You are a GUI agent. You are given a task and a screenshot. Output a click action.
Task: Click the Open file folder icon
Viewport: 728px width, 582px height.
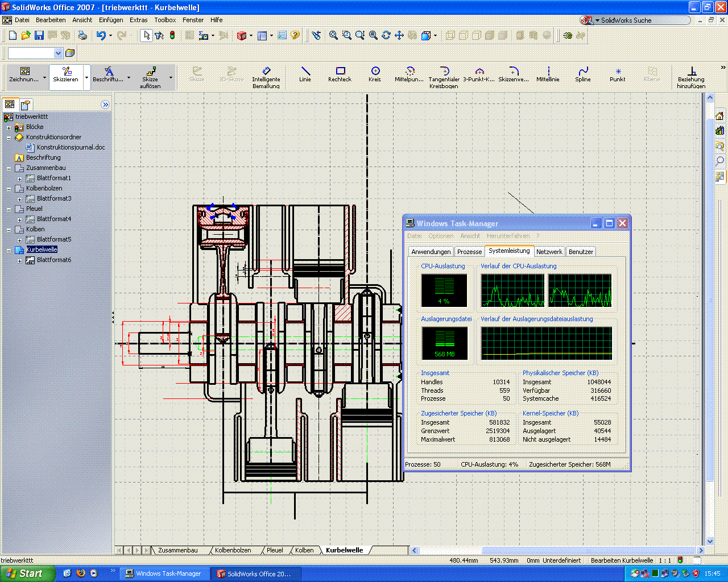[x=26, y=35]
